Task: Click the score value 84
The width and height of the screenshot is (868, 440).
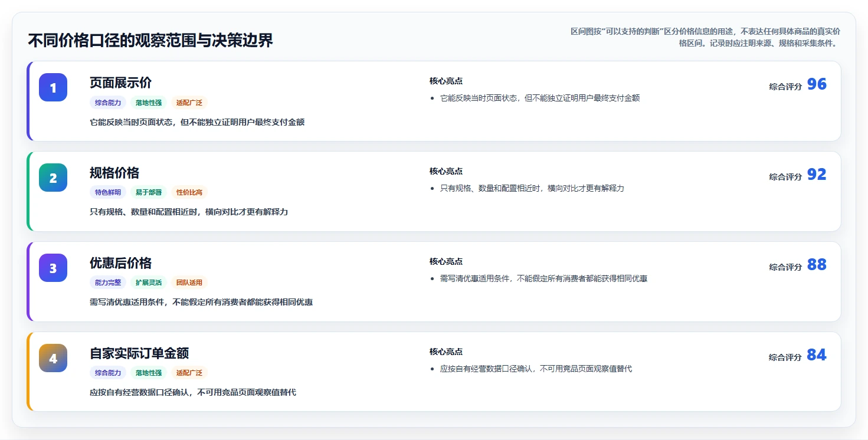Action: (x=817, y=354)
